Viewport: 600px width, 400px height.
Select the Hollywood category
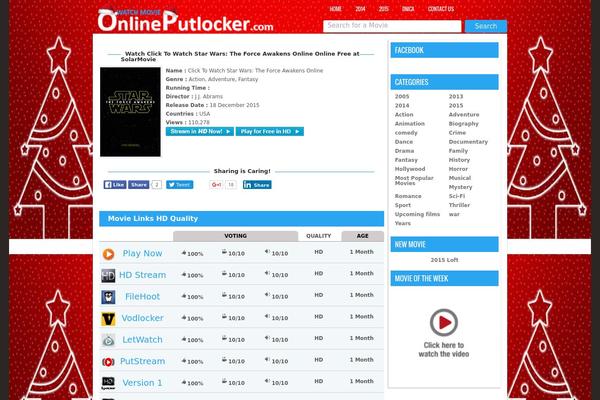pos(410,169)
